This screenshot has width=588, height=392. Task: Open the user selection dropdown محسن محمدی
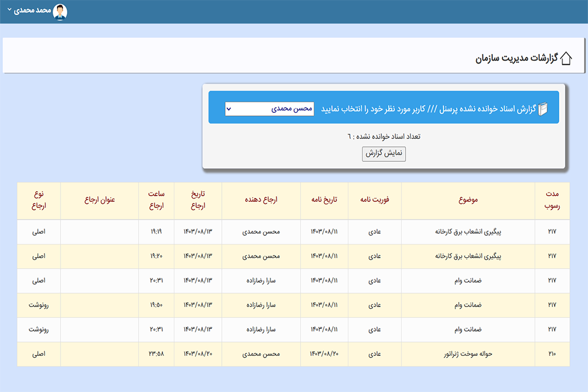[x=269, y=108]
